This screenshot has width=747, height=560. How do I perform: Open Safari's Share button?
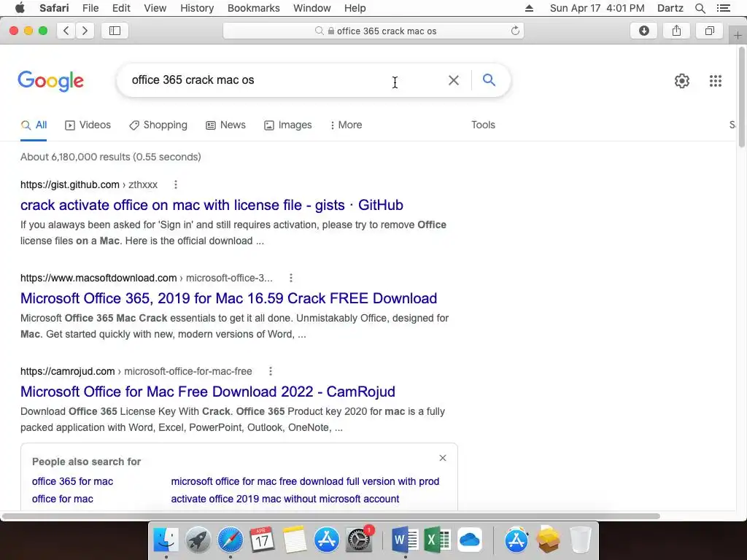pyautogui.click(x=676, y=31)
